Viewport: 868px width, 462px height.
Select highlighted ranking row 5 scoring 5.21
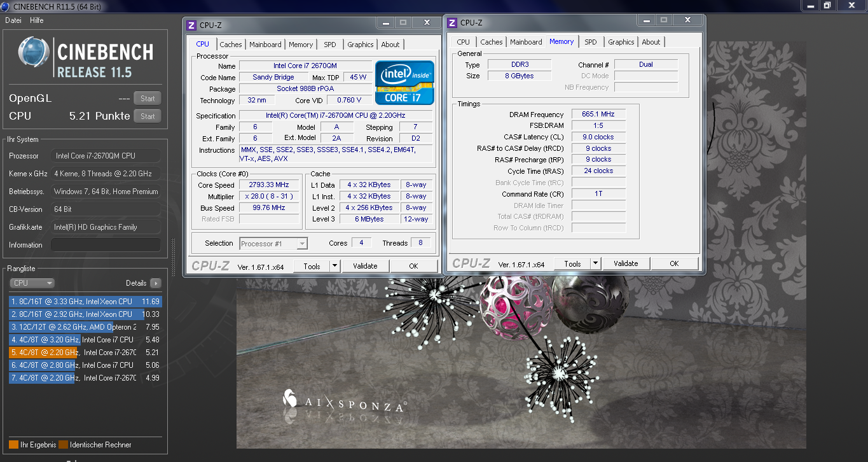85,353
